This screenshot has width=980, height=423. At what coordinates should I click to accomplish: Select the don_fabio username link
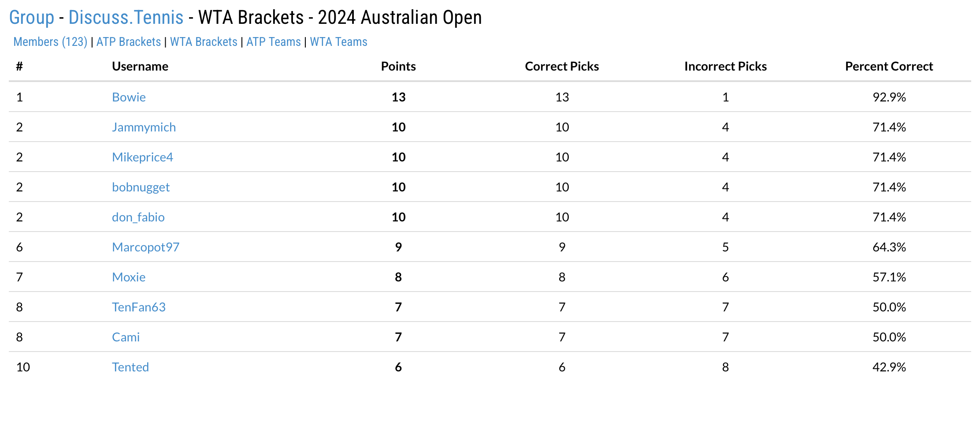[138, 217]
